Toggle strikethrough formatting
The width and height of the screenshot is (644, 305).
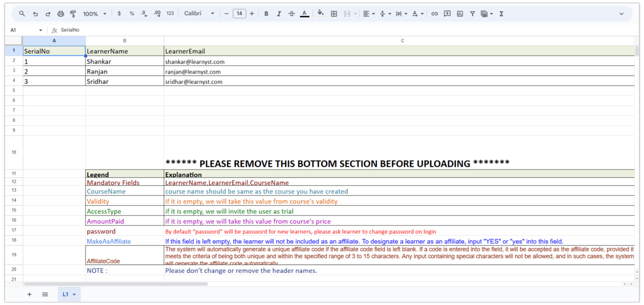pyautogui.click(x=292, y=14)
